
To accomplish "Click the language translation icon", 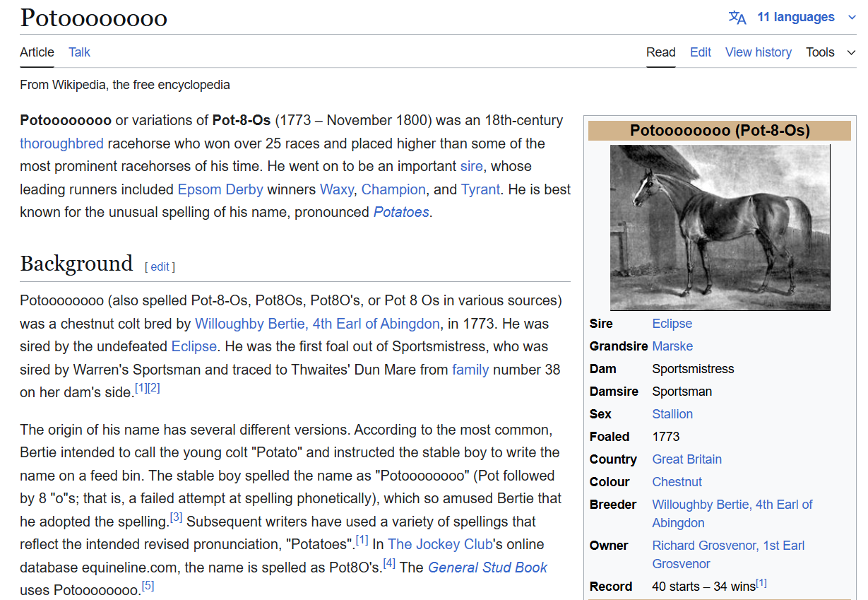I will coord(737,17).
